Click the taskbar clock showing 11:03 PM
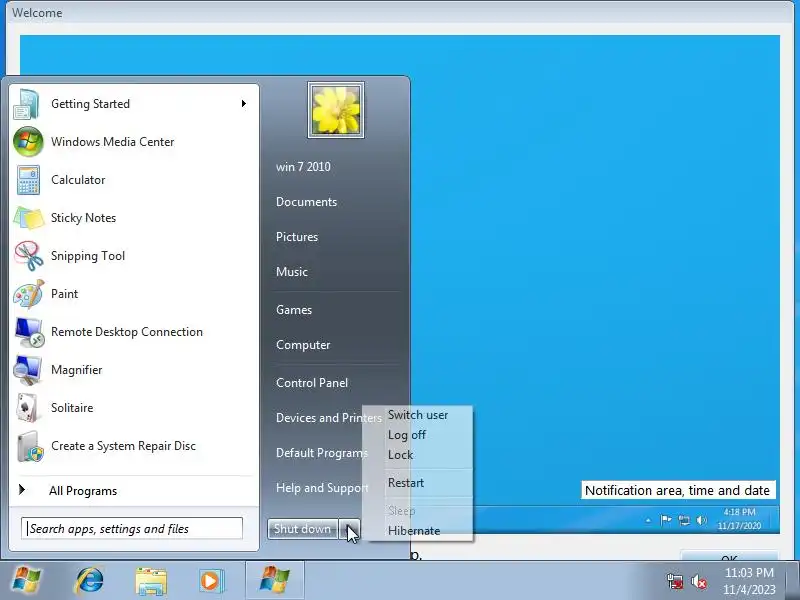Screen dimensions: 800x600 pos(749,581)
